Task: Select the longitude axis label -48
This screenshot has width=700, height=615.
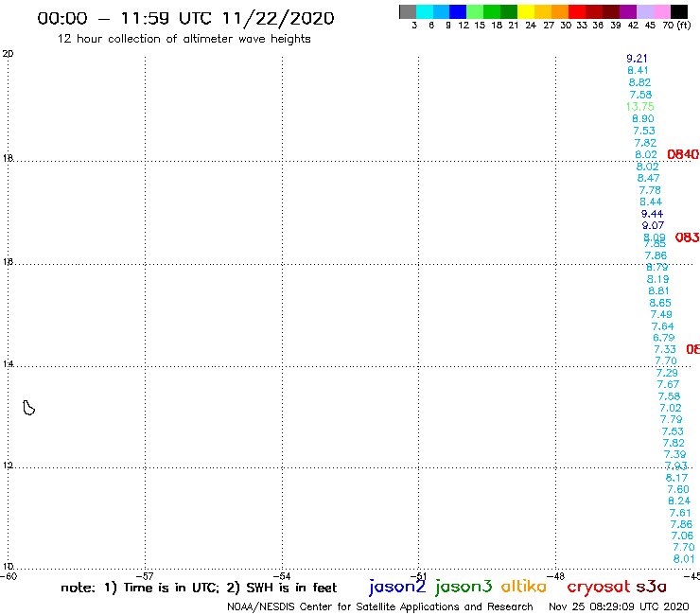Action: pos(556,576)
